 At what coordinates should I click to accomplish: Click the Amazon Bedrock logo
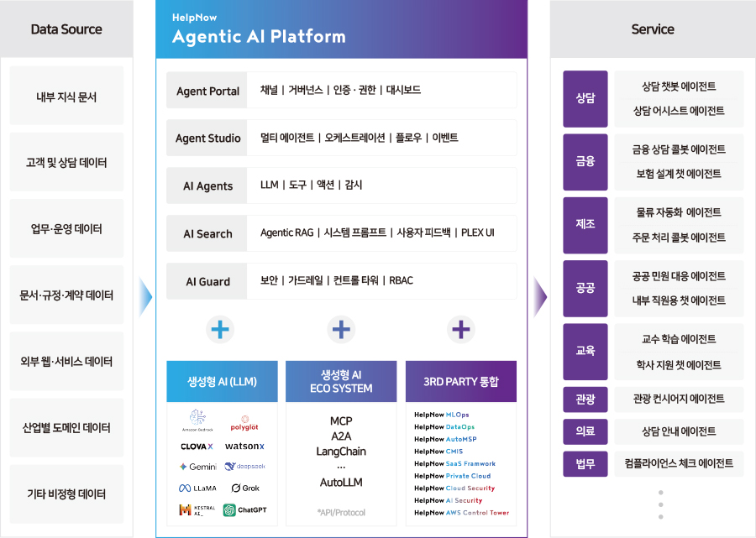click(x=197, y=420)
